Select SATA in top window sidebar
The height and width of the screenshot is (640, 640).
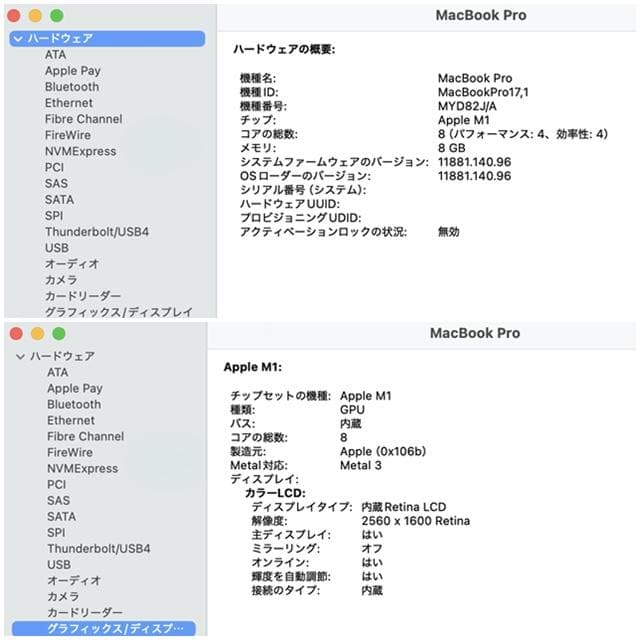coord(59,200)
